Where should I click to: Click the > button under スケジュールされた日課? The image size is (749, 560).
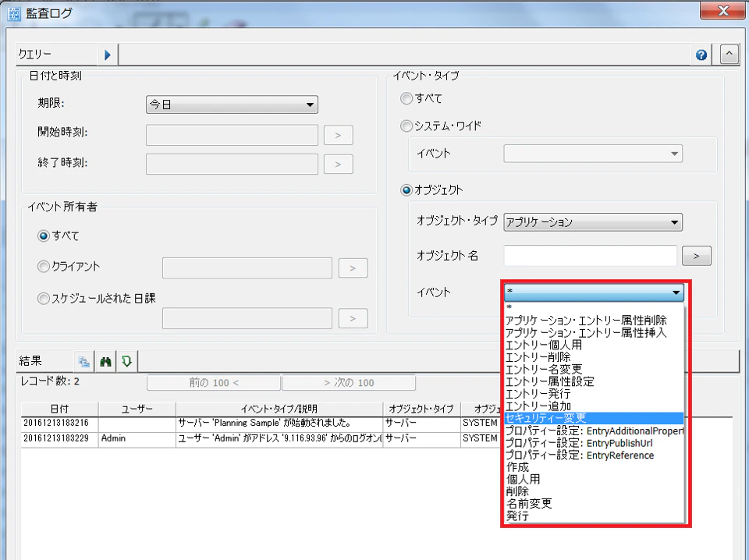(353, 318)
